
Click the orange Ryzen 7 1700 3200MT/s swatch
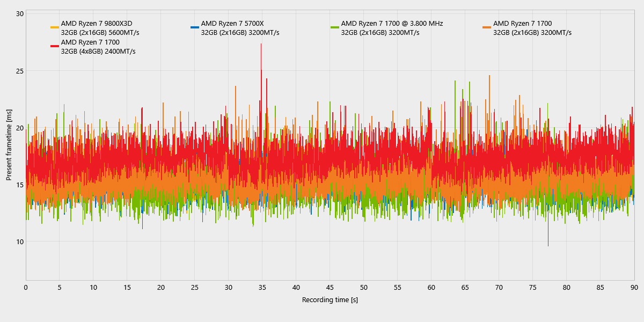[487, 27]
